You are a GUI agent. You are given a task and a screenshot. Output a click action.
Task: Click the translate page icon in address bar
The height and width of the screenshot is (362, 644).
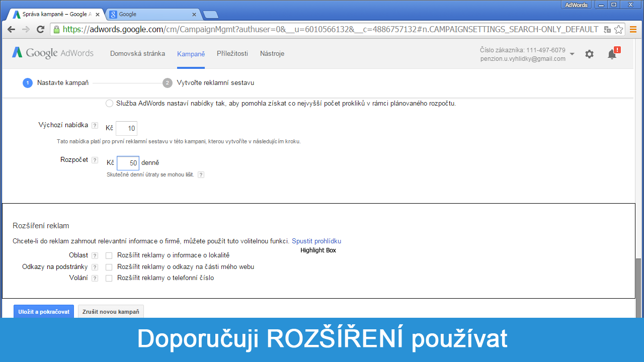[607, 30]
